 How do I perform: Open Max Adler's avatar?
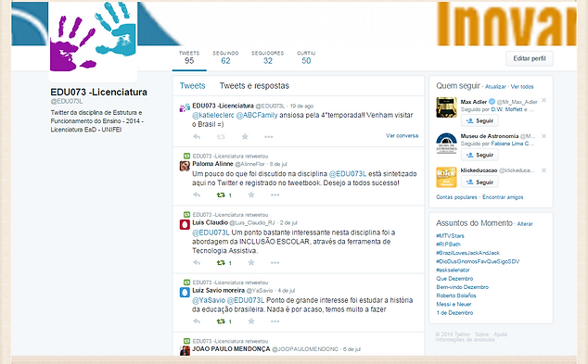click(446, 107)
